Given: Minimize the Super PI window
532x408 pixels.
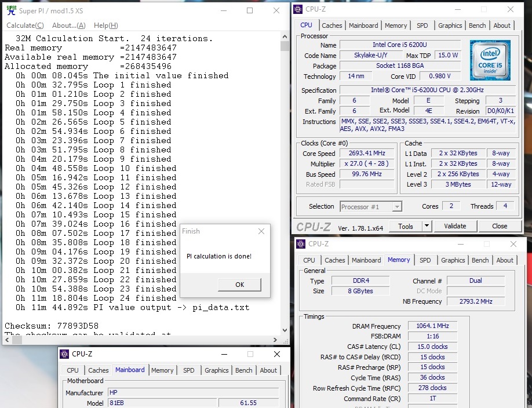Looking at the screenshot, I should pos(224,10).
